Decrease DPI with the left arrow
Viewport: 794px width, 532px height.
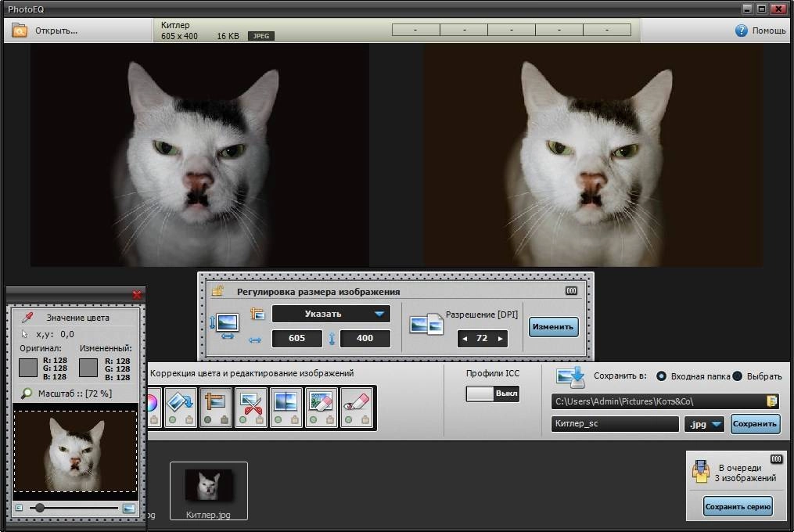pyautogui.click(x=465, y=339)
